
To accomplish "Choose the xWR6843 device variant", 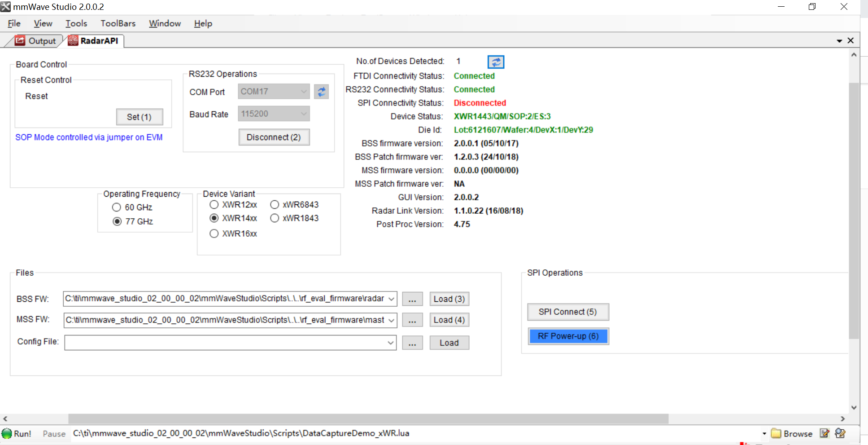I will click(x=275, y=205).
